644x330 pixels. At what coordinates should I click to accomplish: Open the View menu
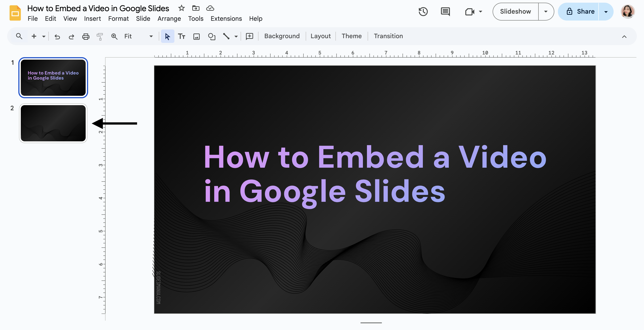70,19
